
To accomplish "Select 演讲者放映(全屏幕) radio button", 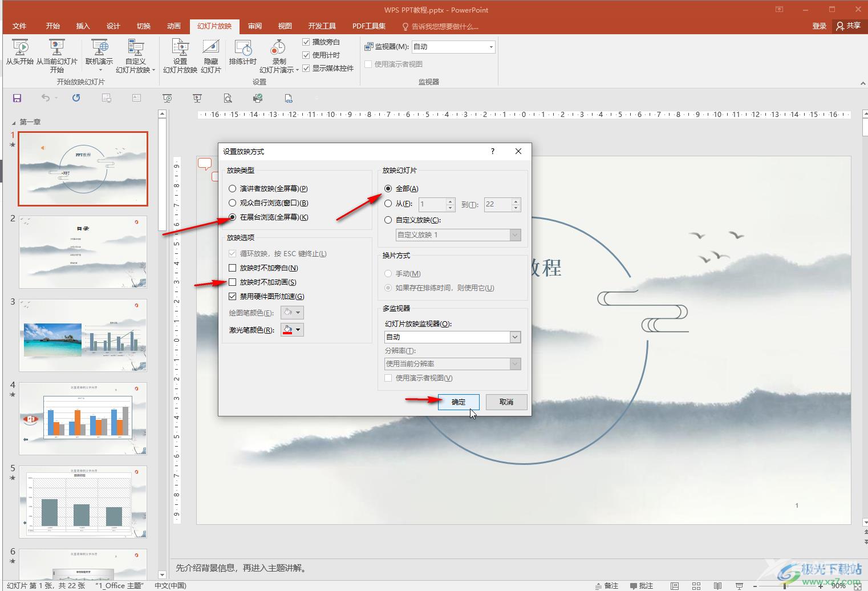I will [x=232, y=189].
